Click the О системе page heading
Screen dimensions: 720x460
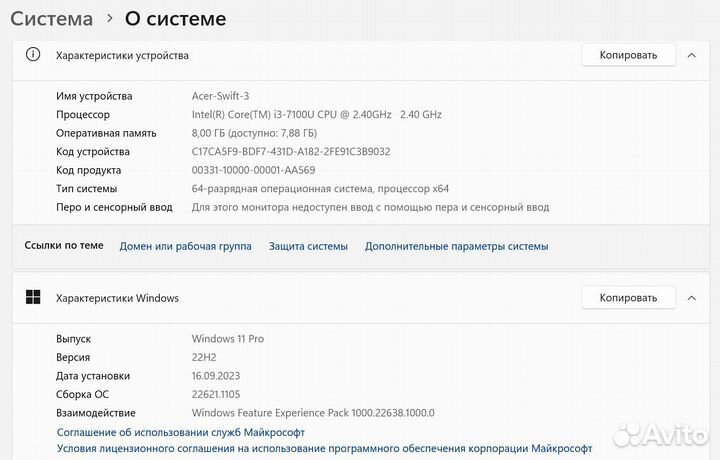click(x=175, y=19)
